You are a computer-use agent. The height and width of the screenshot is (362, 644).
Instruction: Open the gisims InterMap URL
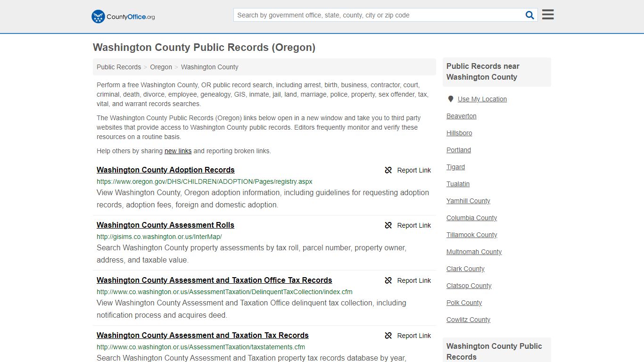[x=159, y=237]
